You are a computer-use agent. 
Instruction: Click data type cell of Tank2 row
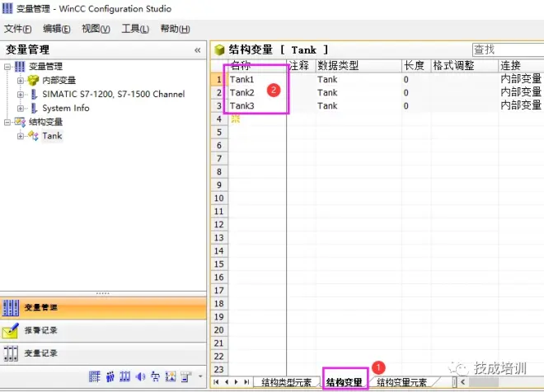[359, 92]
